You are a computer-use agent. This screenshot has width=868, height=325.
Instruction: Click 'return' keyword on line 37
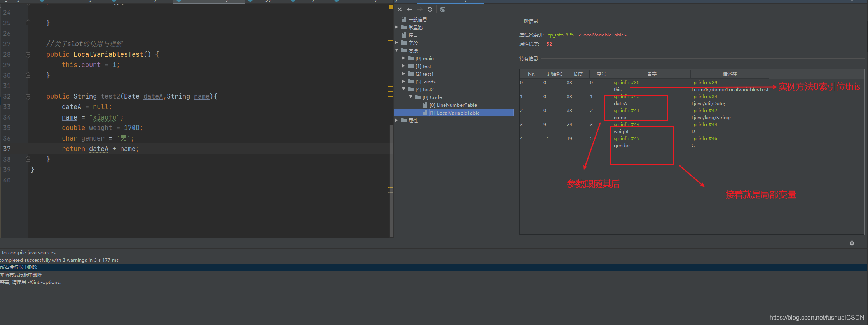(73, 149)
